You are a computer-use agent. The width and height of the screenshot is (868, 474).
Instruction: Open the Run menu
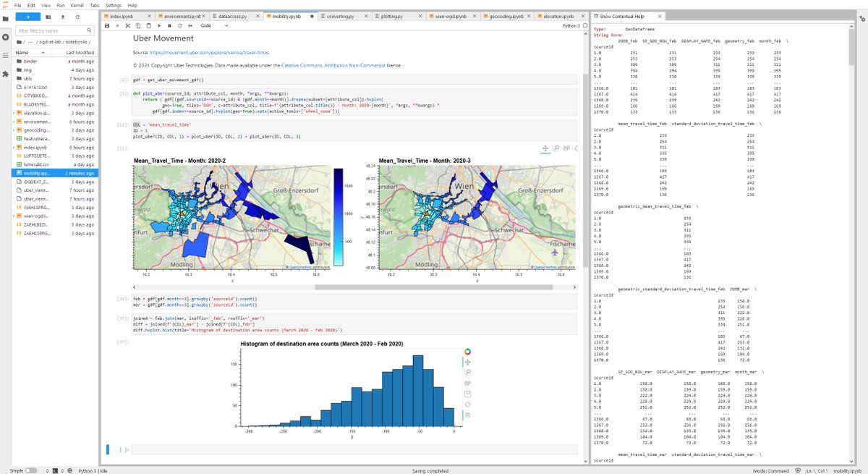click(x=60, y=5)
